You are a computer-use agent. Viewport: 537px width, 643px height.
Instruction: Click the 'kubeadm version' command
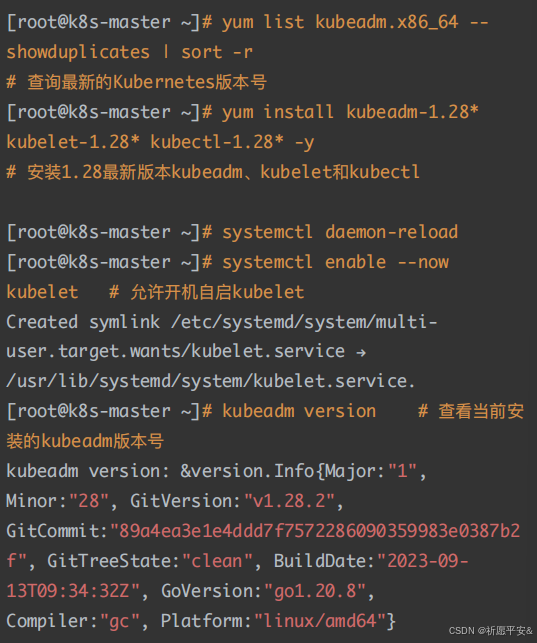[x=299, y=411]
